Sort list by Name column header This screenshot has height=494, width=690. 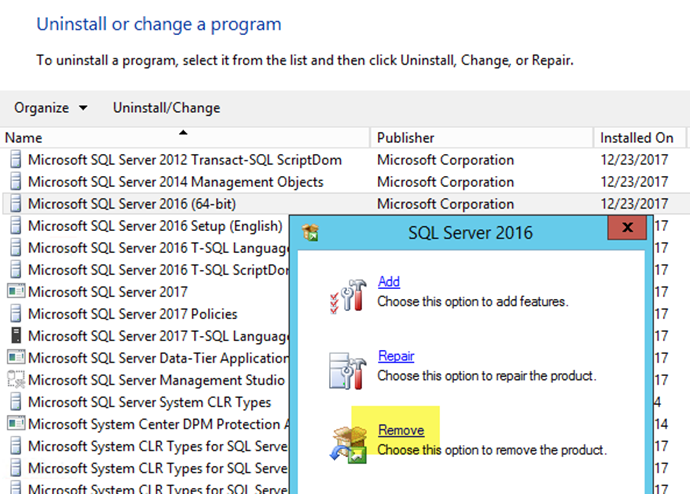pos(185,138)
